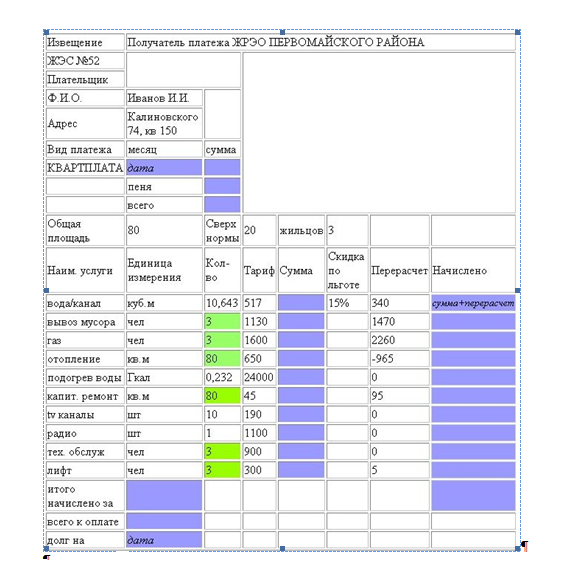
Task: Select the 'вывоз мусора' row label
Action: 85,322
